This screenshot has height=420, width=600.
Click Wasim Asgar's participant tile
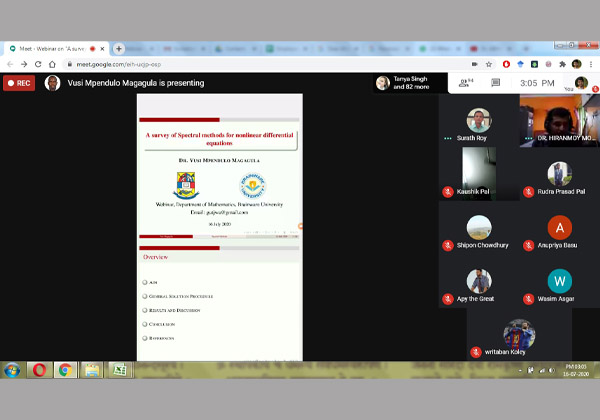coord(559,286)
